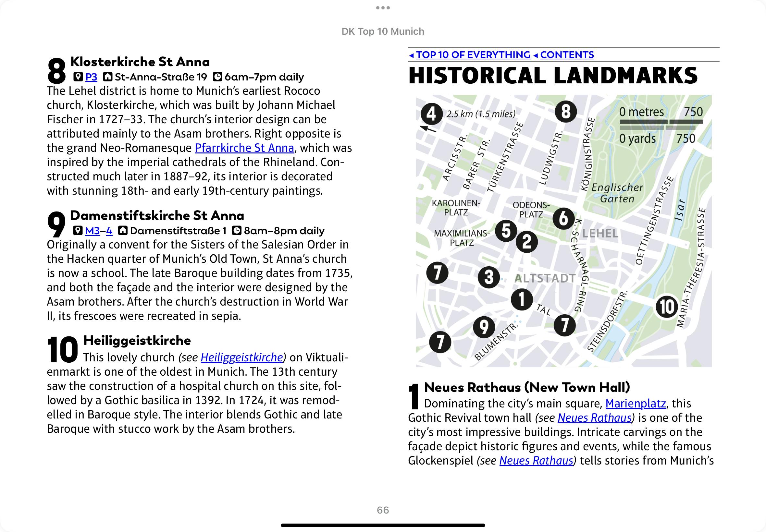This screenshot has width=766, height=532.
Task: Tap map marker 10 near Maria-Theresia-Strasse
Action: click(667, 307)
